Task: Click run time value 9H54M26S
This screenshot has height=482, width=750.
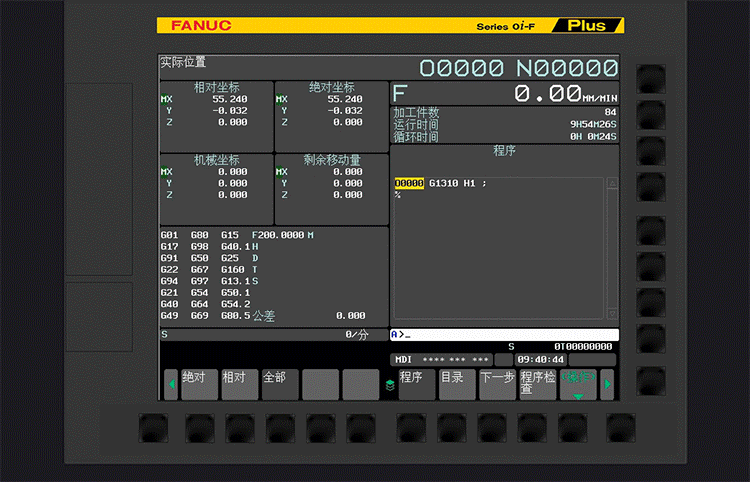Action: point(593,124)
